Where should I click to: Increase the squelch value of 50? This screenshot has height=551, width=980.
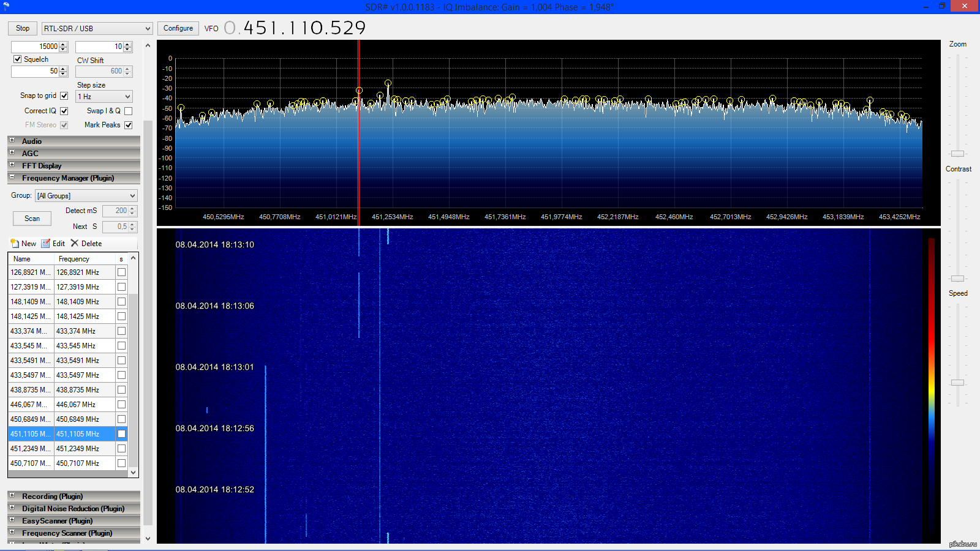64,68
